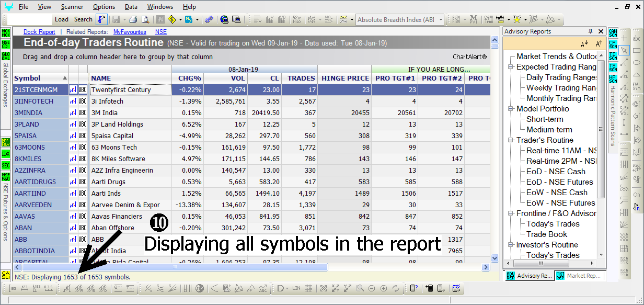Click the NSE CD sidebar icon
644x305 pixels.
(5, 44)
